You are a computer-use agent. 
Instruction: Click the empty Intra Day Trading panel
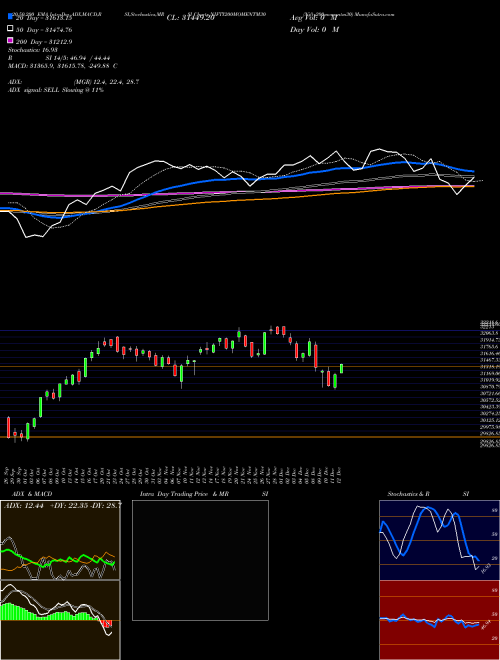pos(200,560)
